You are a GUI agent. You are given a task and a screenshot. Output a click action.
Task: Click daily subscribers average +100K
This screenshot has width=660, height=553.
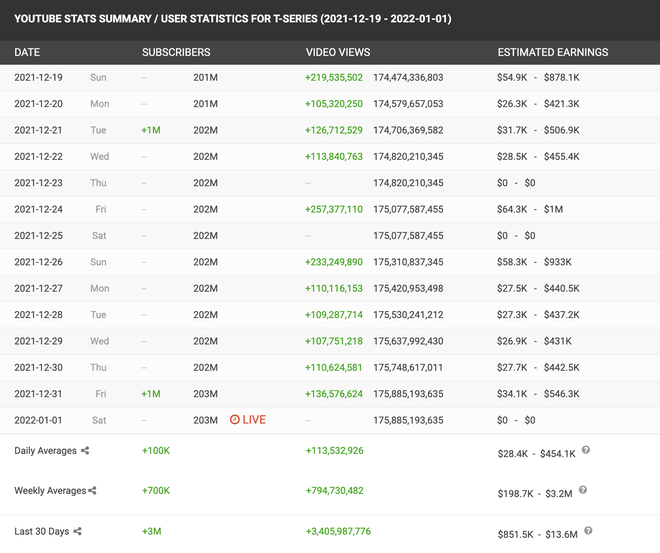tap(156, 451)
